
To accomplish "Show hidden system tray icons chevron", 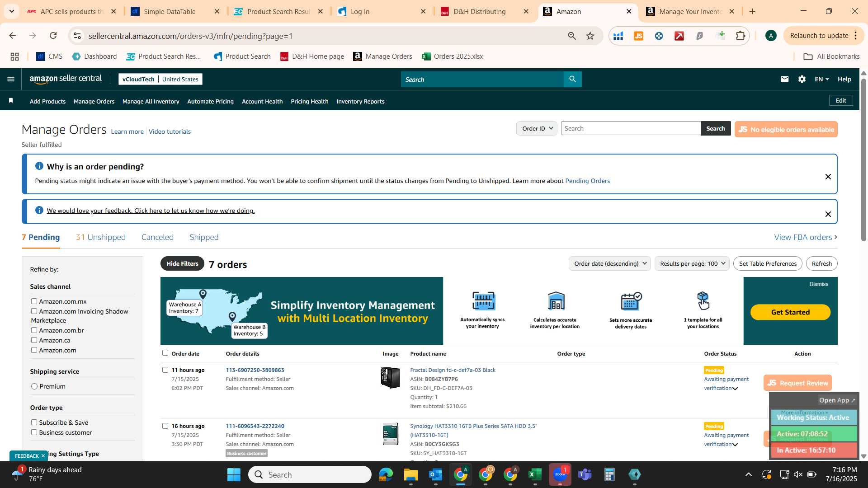I will (748, 474).
